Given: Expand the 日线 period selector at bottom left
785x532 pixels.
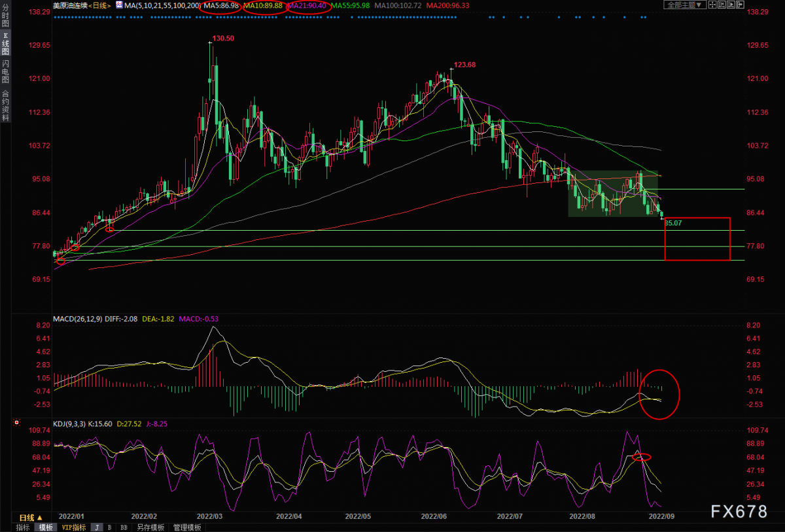Looking at the screenshot, I should 30,517.
